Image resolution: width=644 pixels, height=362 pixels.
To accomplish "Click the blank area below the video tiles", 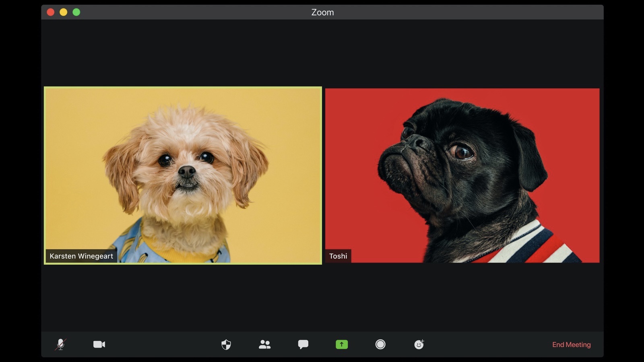I will [x=322, y=298].
